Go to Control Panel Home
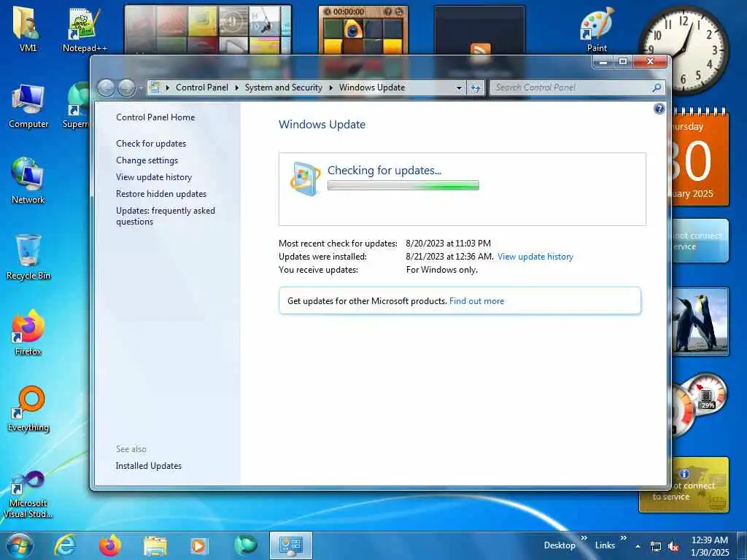Viewport: 747px width, 560px height. [x=155, y=117]
